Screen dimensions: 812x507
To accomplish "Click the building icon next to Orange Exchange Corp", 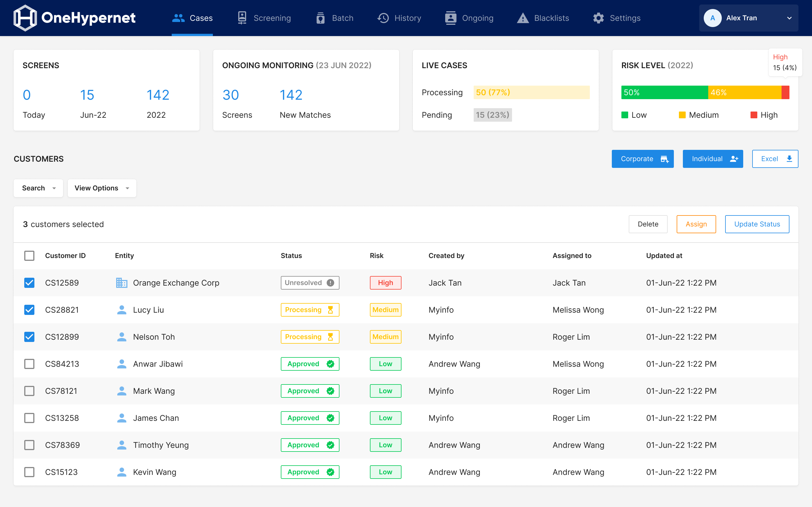I will coord(122,283).
